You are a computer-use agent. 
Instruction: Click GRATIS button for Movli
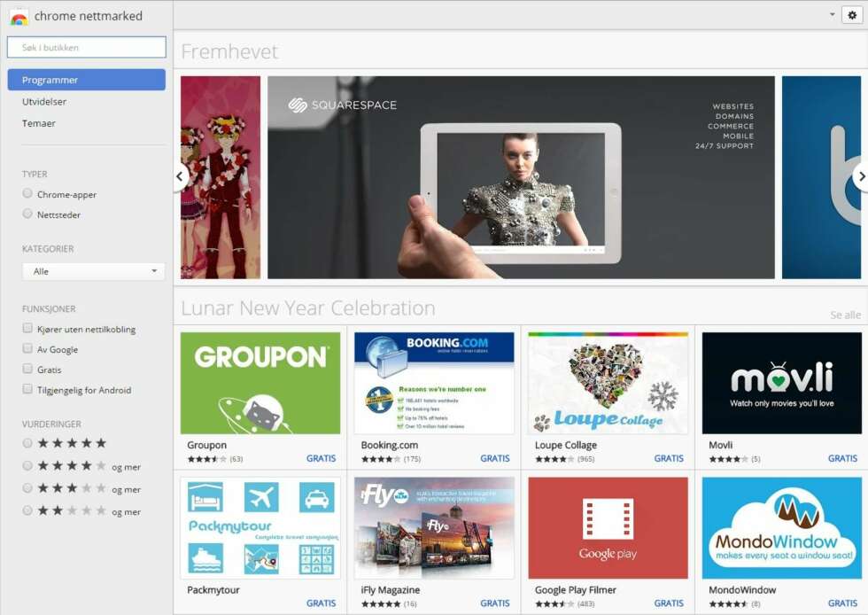tap(842, 458)
